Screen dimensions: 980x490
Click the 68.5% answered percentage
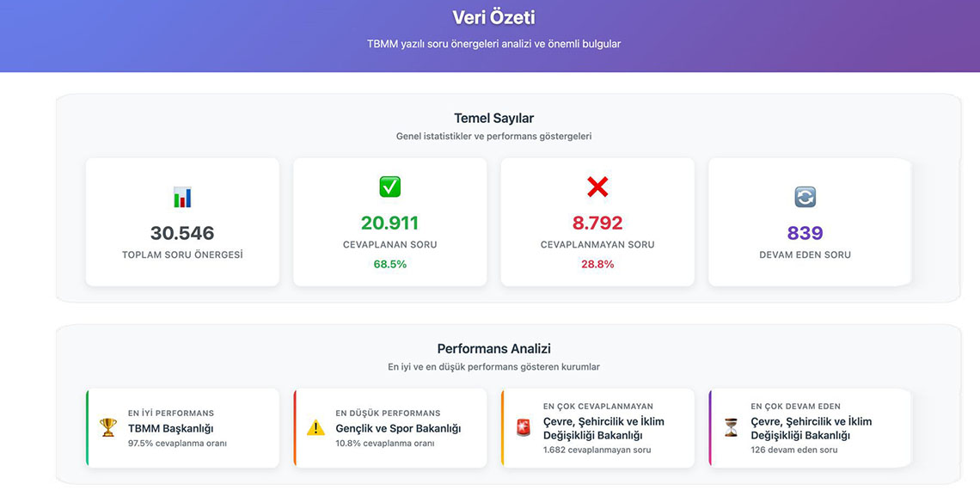click(x=389, y=265)
